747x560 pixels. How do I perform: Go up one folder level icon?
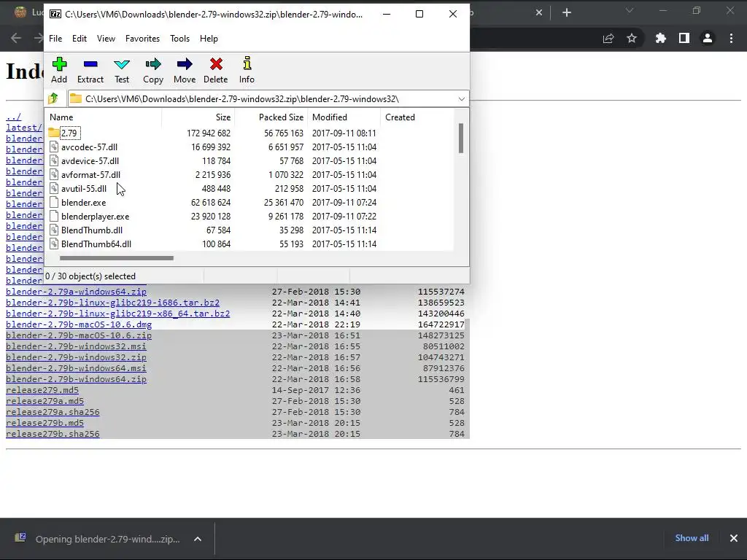tap(53, 98)
